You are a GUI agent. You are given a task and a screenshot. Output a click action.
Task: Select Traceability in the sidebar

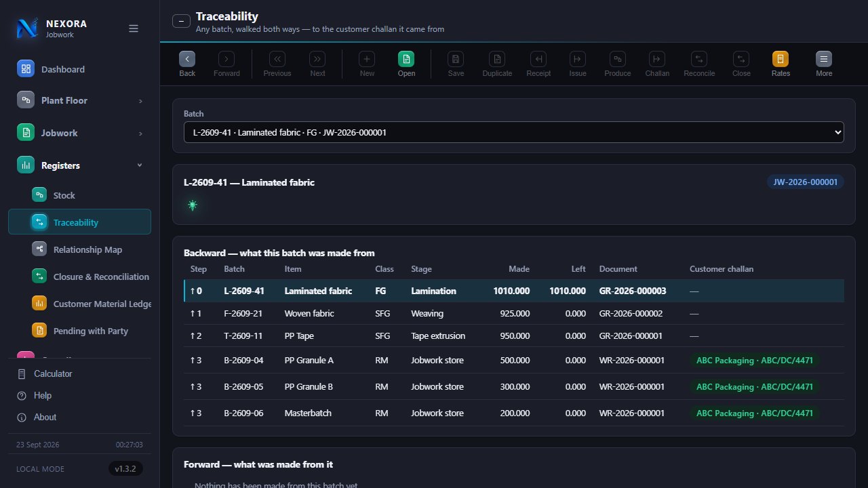point(79,222)
